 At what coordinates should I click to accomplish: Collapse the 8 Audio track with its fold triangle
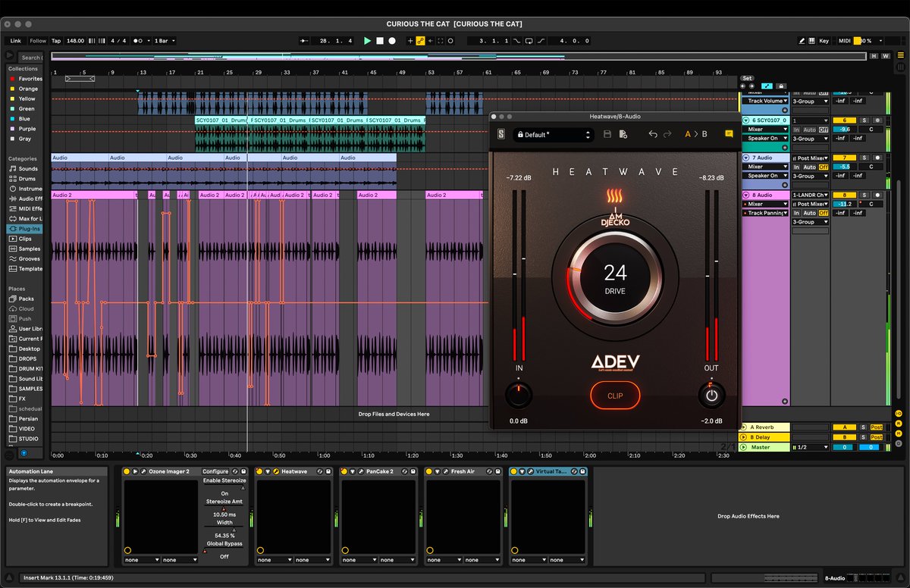click(x=745, y=195)
